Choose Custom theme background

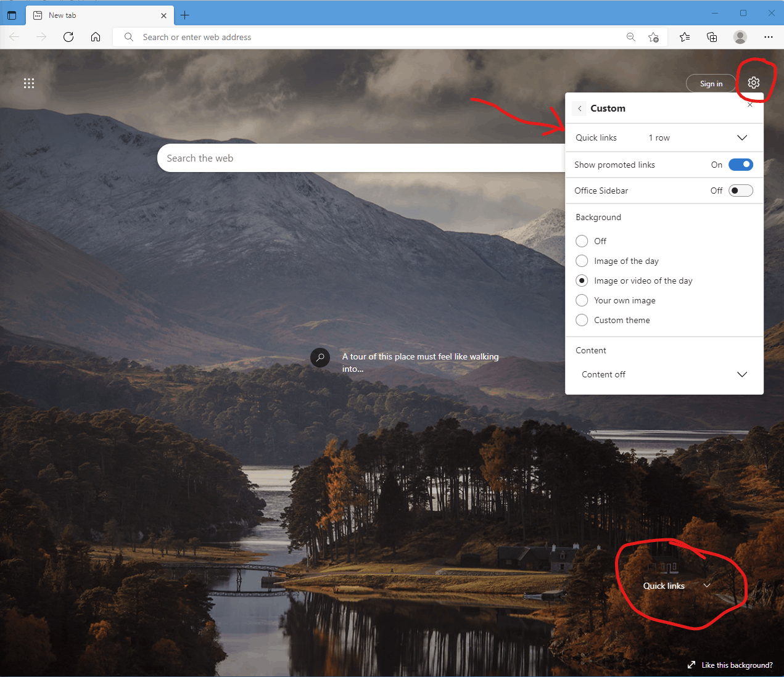coord(582,320)
